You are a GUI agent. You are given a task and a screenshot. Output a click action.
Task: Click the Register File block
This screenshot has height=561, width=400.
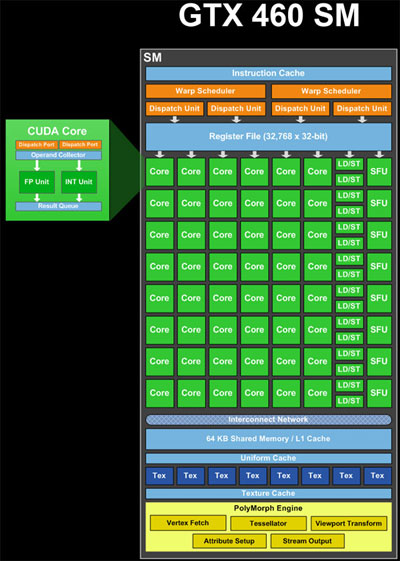click(x=268, y=137)
